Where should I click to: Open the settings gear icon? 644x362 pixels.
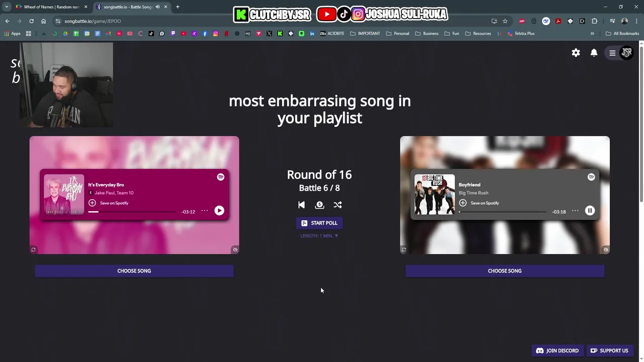(576, 53)
